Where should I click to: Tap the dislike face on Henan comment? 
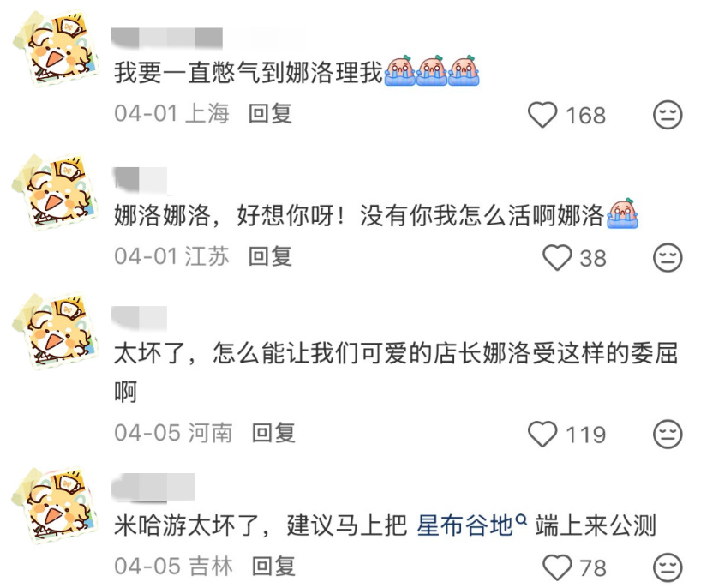668,434
